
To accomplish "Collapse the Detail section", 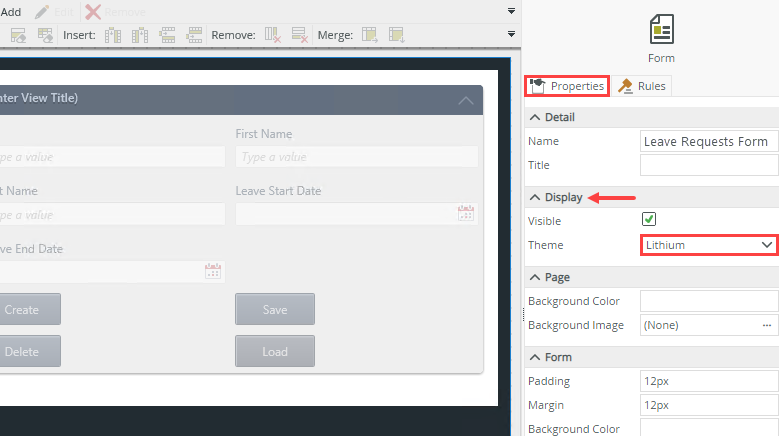I will [535, 117].
